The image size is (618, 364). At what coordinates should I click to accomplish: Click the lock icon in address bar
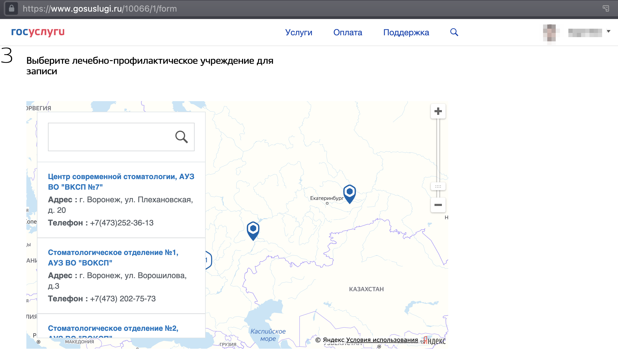coord(12,8)
